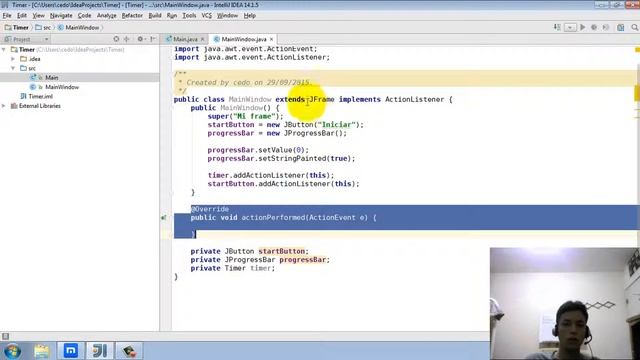Open Maxthon browser from the taskbar
This screenshot has height=360, width=640.
[x=71, y=351]
